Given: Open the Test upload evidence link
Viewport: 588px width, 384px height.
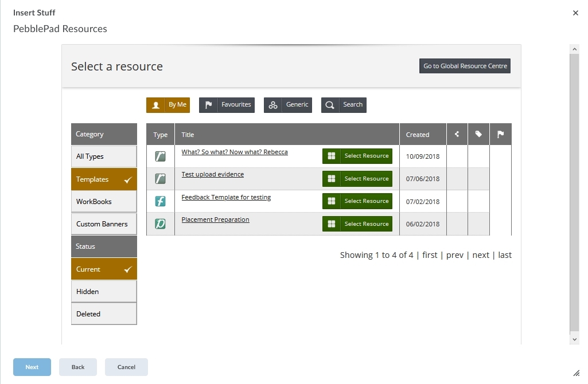Looking at the screenshot, I should 213,174.
